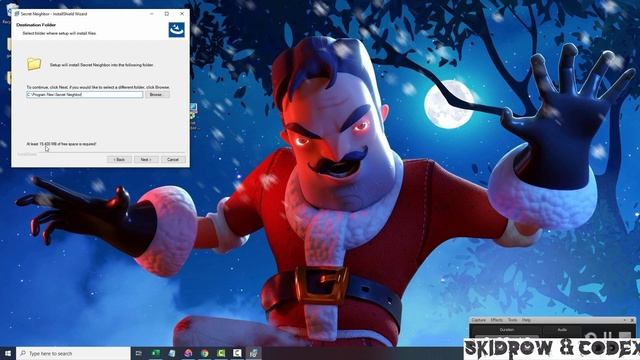Open the notepad-style taskbar app
Viewport: 640px width, 360px height.
172,353
